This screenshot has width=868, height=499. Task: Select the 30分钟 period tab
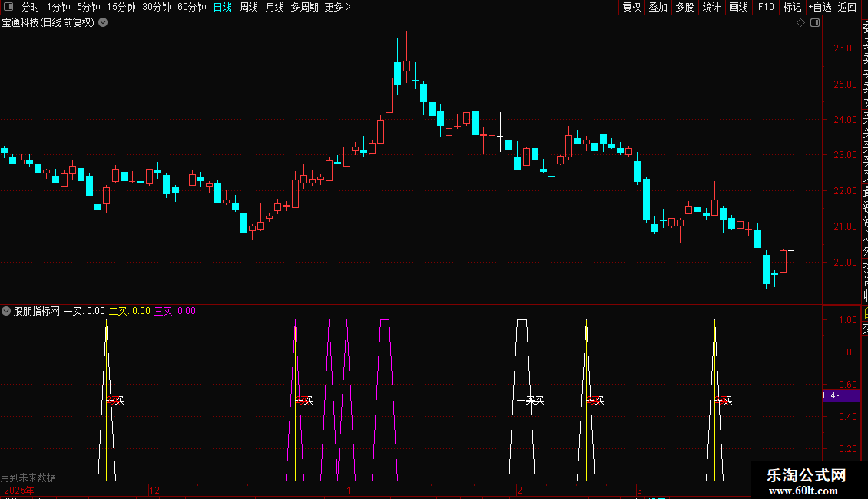tap(157, 7)
